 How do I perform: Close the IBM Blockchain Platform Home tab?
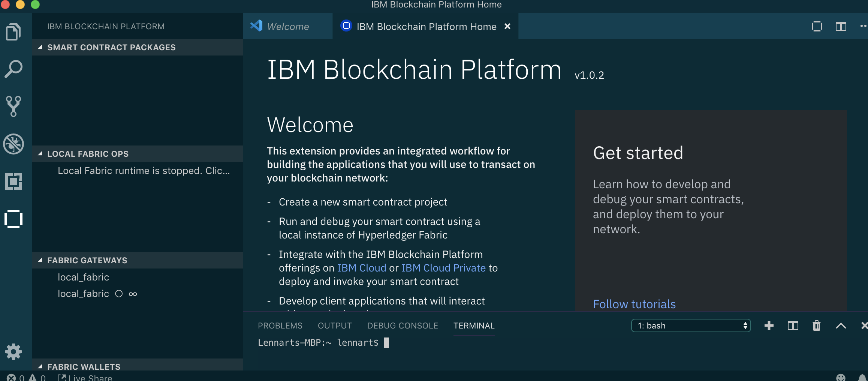pyautogui.click(x=507, y=26)
